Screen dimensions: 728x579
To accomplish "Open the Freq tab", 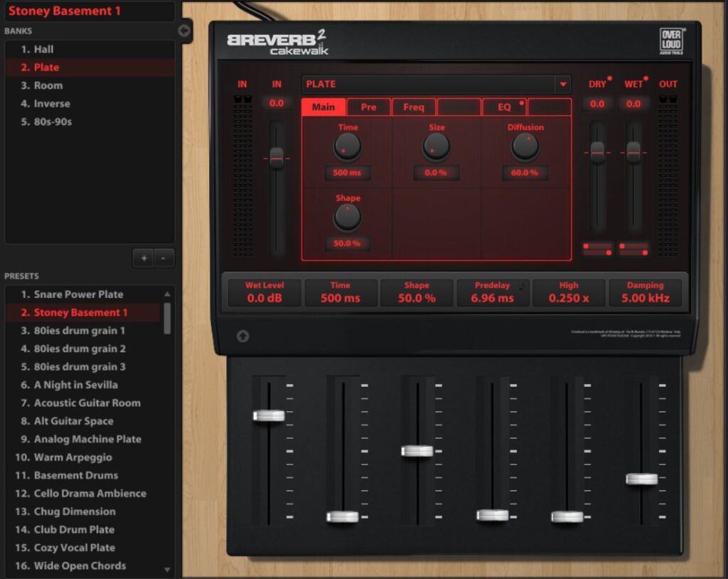I will 413,107.
